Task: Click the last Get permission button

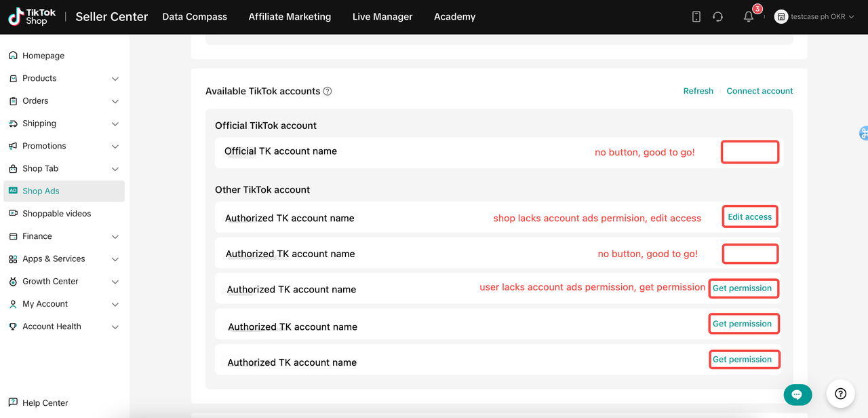Action: (742, 360)
